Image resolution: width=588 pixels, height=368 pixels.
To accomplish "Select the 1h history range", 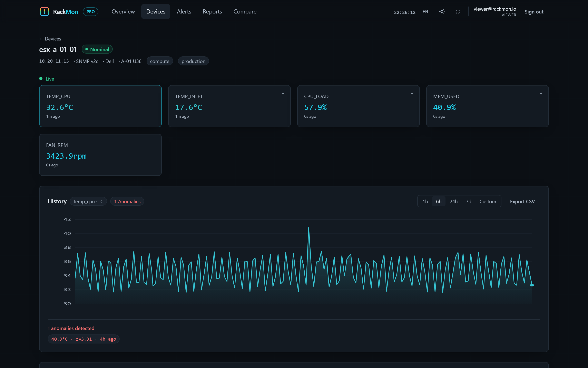I will 425,201.
